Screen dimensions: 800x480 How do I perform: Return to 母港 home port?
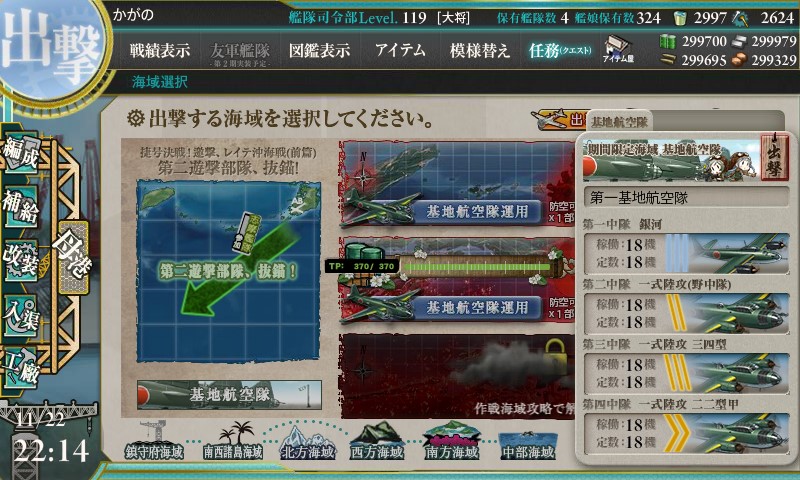(x=72, y=255)
